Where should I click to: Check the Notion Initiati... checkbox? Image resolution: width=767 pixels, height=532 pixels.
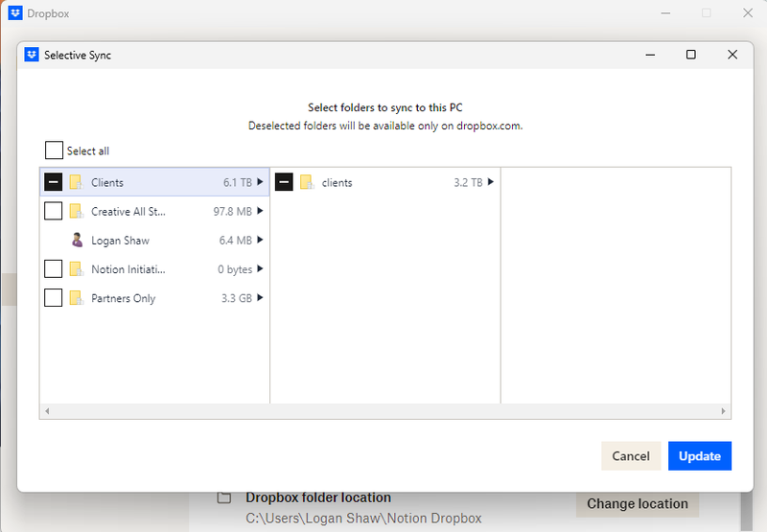[54, 268]
